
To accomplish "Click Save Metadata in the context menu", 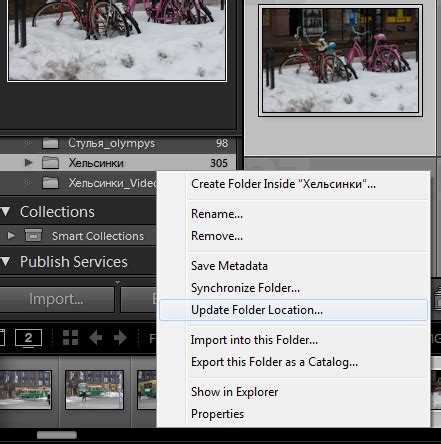I will (293, 266).
